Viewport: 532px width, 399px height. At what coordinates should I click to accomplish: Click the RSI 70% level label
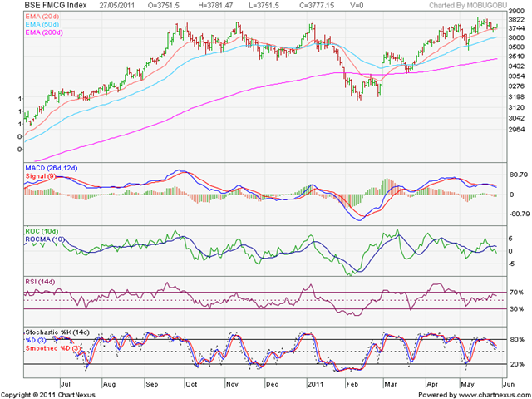point(516,293)
